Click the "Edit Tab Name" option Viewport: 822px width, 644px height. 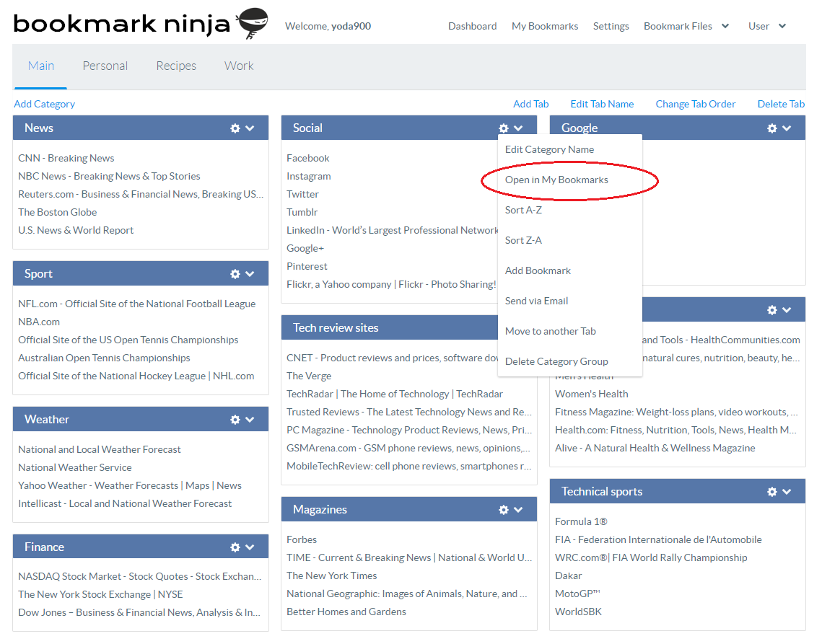click(602, 104)
